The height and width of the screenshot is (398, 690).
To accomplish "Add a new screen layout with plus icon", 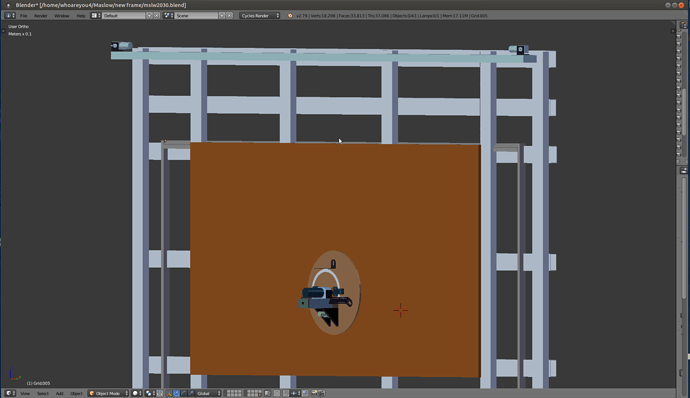I will 149,15.
